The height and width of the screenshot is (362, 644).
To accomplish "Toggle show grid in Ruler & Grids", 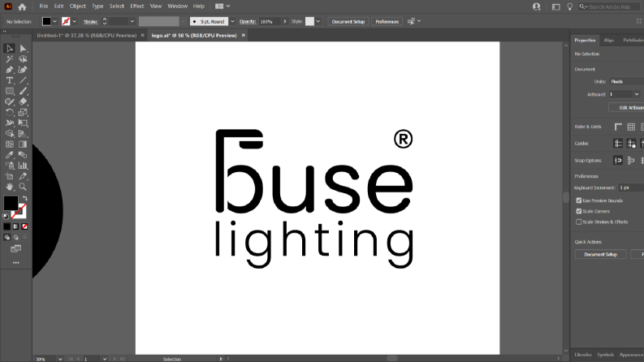I will [x=631, y=127].
